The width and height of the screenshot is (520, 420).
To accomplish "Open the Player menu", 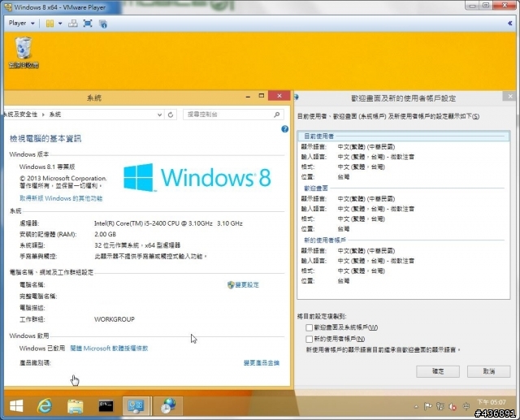I will click(22, 24).
